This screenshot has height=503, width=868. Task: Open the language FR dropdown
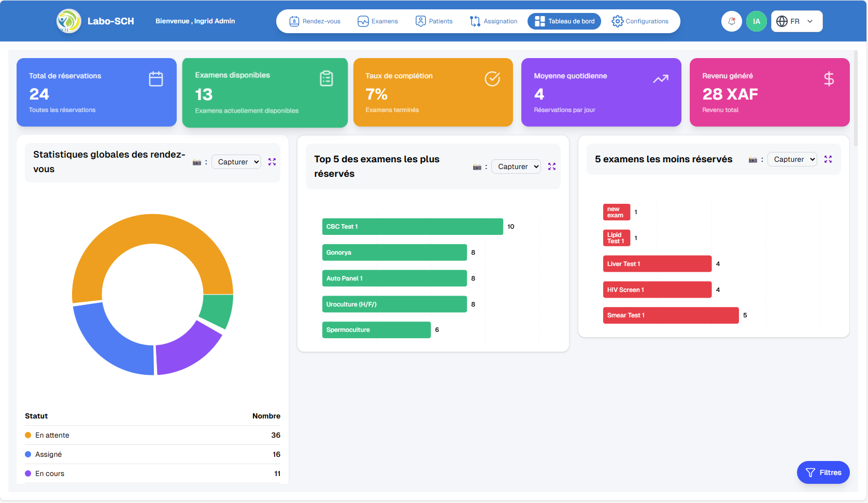click(x=796, y=21)
